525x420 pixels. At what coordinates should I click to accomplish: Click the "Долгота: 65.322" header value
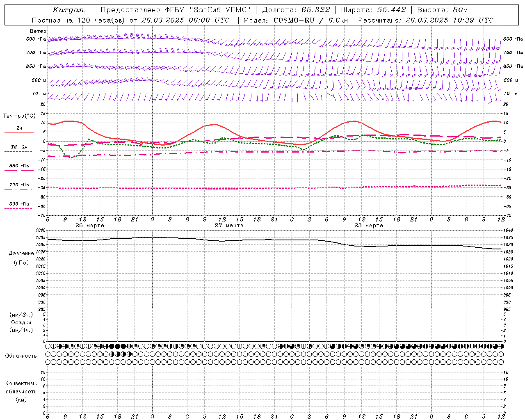click(296, 10)
